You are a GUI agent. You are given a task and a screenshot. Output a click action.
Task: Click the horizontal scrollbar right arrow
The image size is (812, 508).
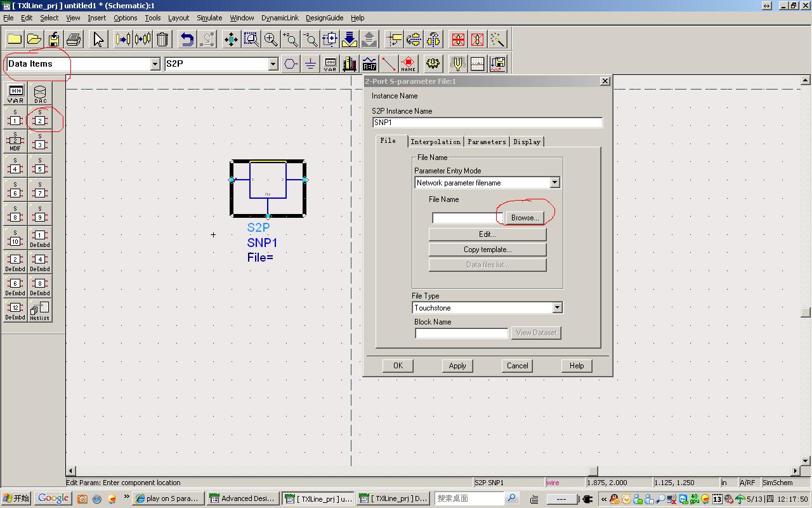point(796,471)
